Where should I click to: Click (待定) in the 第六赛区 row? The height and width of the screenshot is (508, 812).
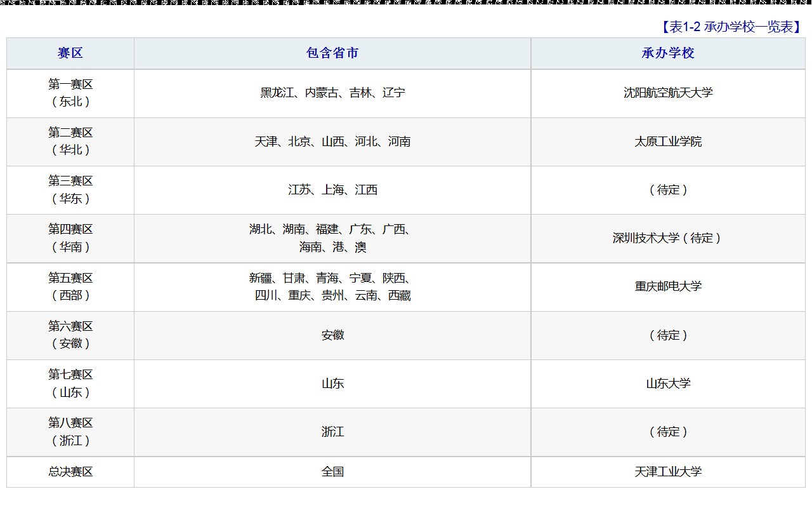tap(668, 335)
